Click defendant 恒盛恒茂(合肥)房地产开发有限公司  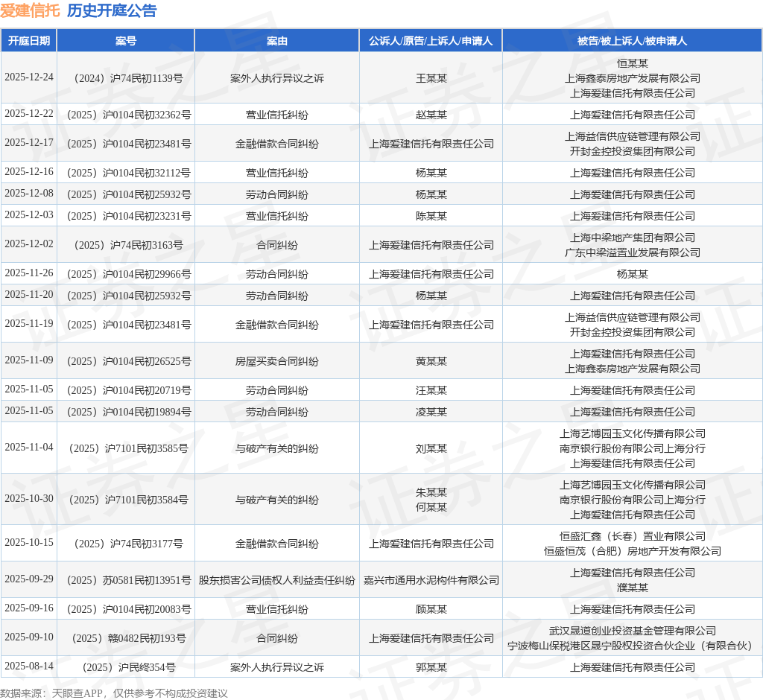(633, 551)
